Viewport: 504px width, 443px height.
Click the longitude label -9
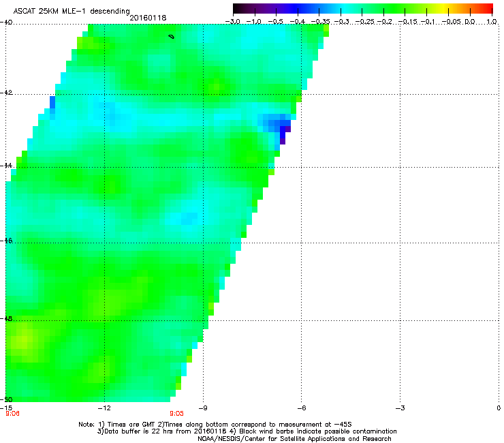point(203,408)
